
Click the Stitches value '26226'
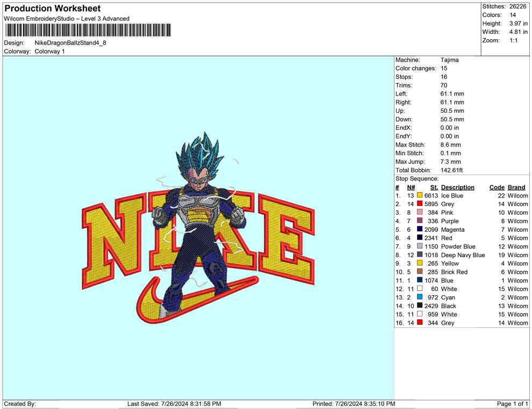coord(517,6)
